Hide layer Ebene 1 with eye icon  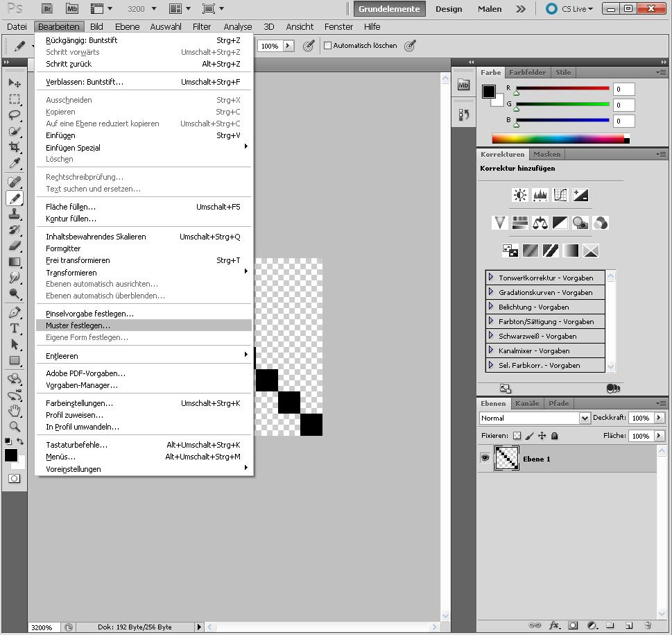coord(485,458)
